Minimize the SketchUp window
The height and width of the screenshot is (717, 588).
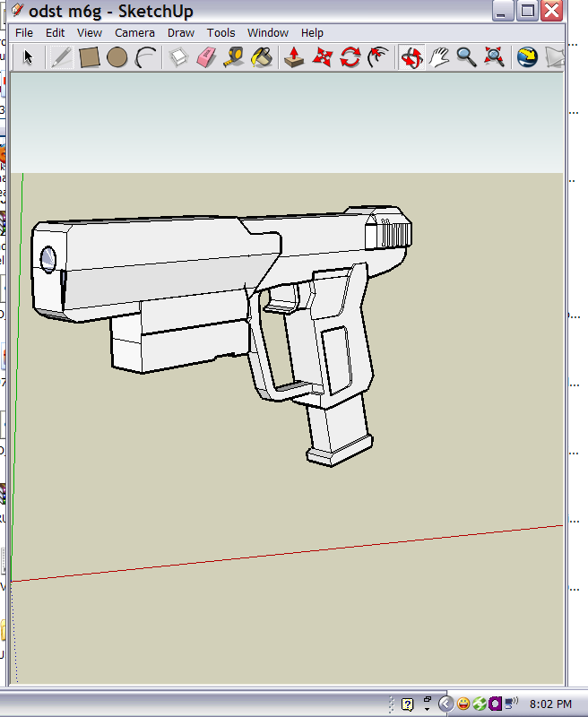click(504, 10)
